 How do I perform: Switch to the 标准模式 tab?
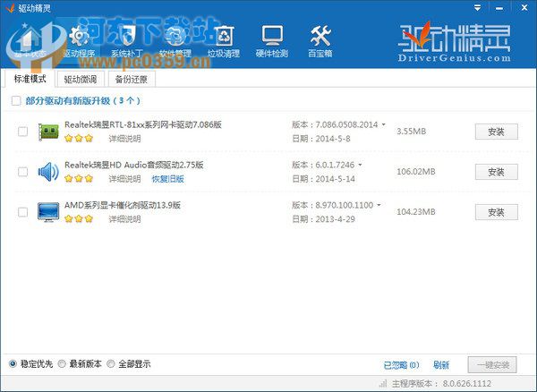pos(30,79)
